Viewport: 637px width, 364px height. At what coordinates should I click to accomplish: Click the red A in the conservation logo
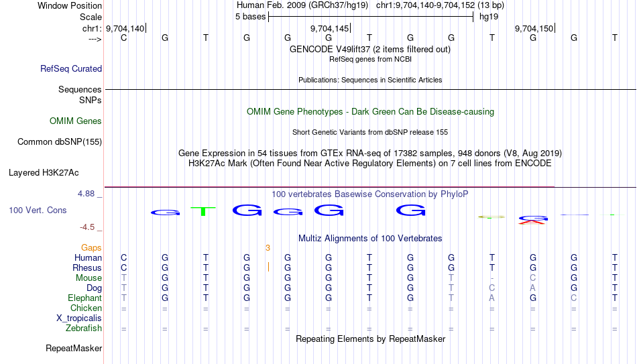click(532, 222)
